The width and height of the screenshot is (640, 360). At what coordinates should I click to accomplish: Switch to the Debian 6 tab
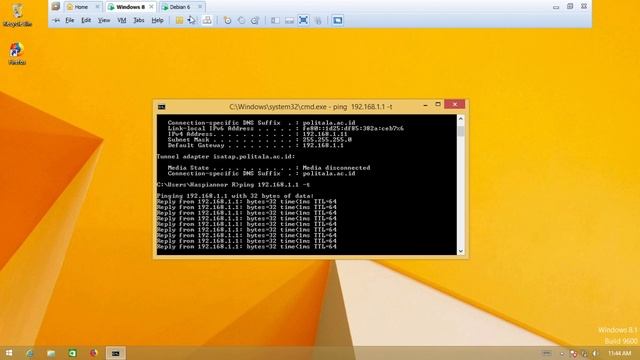point(181,7)
